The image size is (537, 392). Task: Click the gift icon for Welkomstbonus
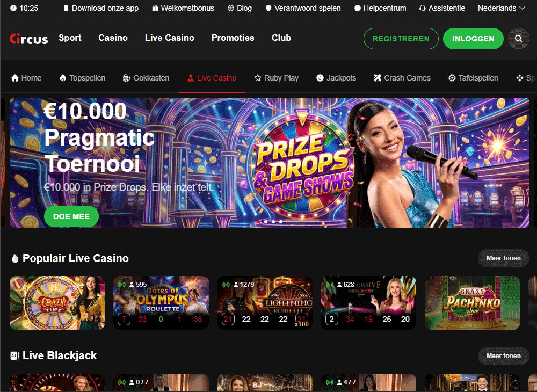(155, 8)
